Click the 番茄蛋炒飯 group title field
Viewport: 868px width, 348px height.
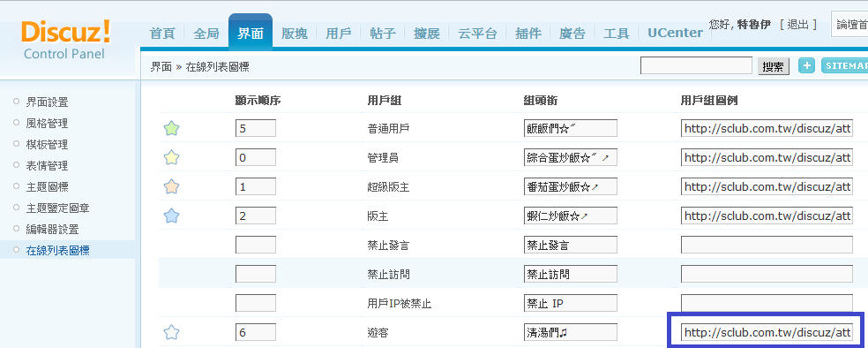(570, 186)
